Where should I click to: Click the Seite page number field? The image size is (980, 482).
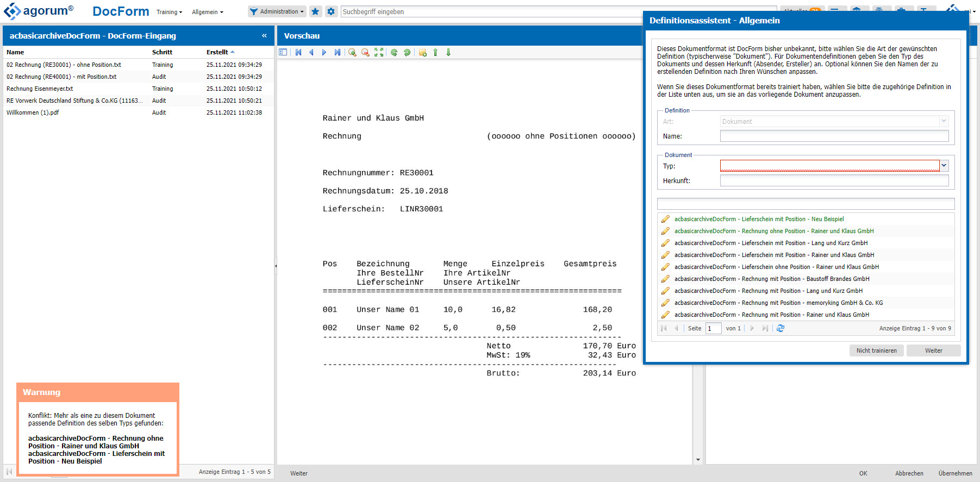713,328
